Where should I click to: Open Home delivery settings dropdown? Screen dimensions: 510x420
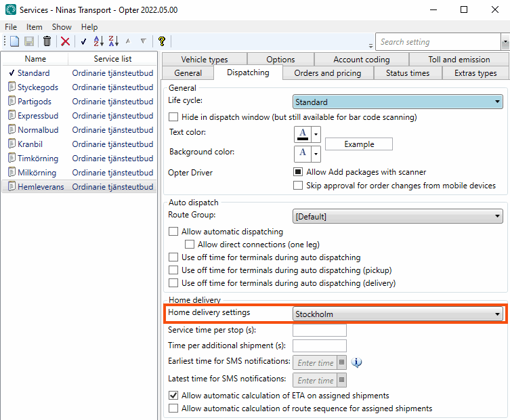[x=398, y=314]
